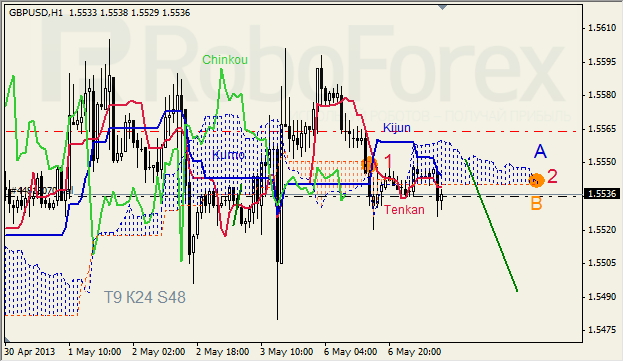The width and height of the screenshot is (624, 362).
Task: Select the orange letter B label
Action: click(536, 204)
